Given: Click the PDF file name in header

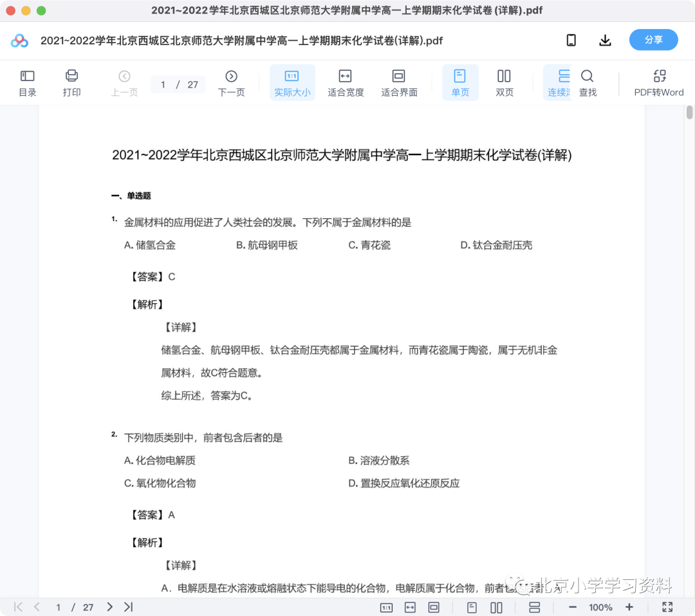Looking at the screenshot, I should click(241, 41).
